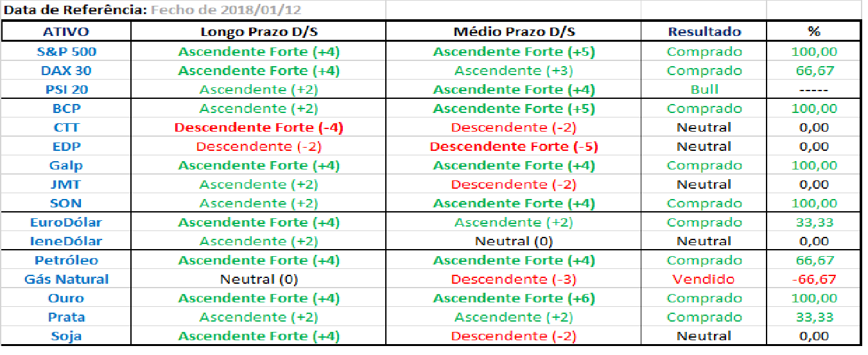Select the -66,67 percentage cell

pyautogui.click(x=813, y=279)
